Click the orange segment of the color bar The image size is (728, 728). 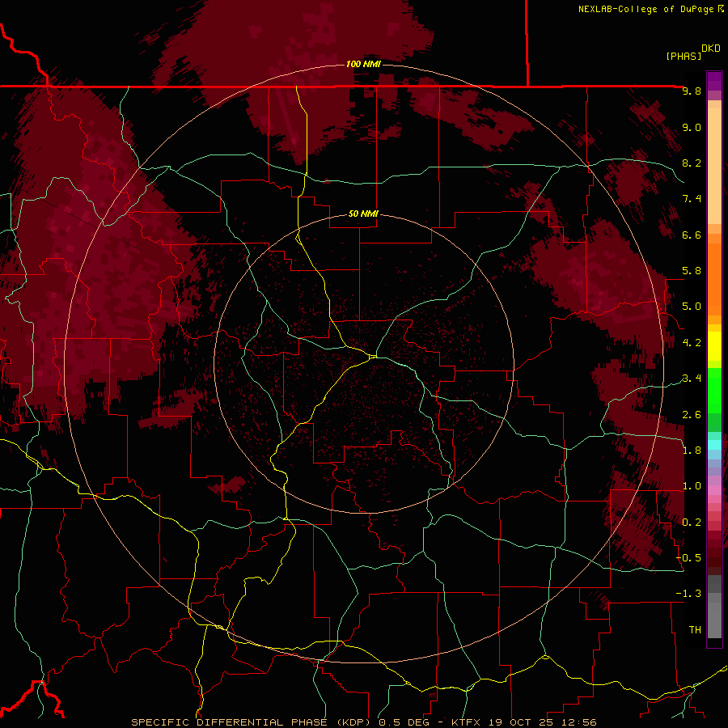click(714, 278)
